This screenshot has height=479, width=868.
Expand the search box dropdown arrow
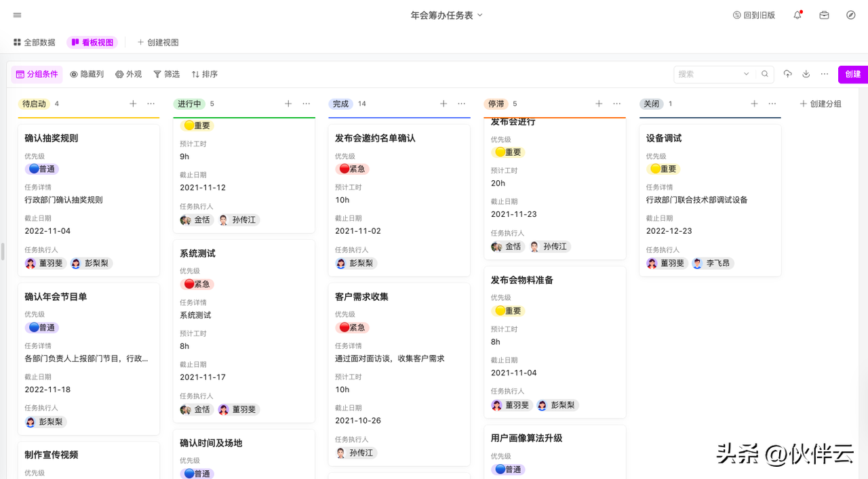pyautogui.click(x=746, y=74)
